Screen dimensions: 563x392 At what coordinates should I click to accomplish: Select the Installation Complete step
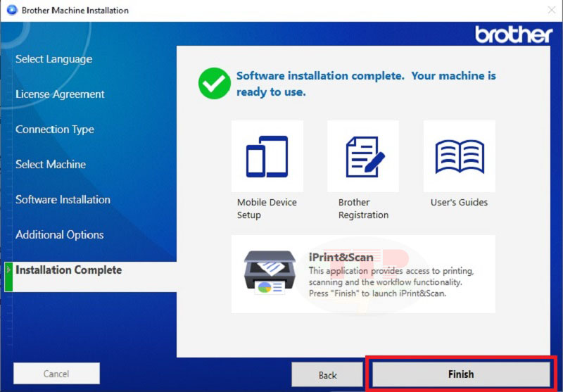coord(68,270)
